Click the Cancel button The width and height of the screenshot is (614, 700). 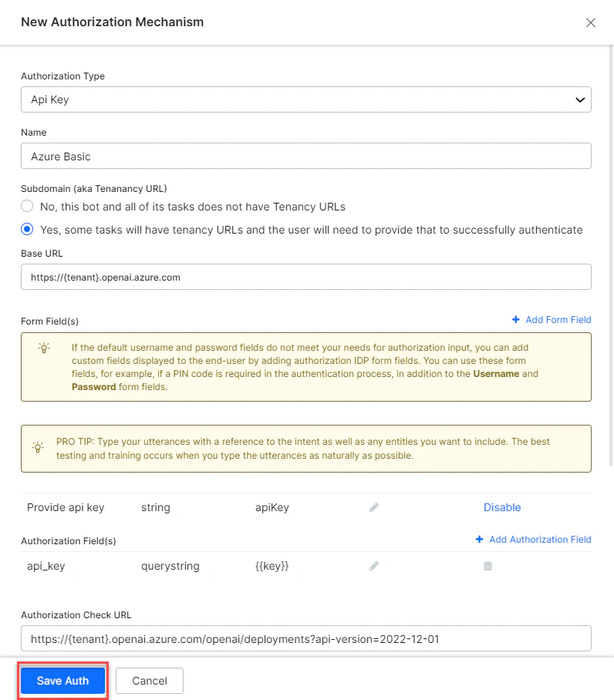pyautogui.click(x=149, y=681)
